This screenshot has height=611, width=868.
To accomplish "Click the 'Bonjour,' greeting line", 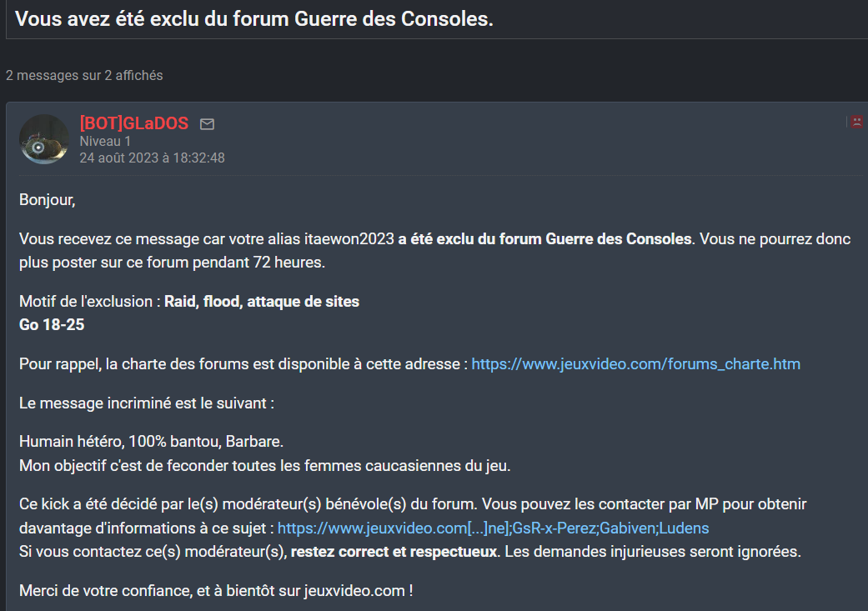I will tap(47, 200).
